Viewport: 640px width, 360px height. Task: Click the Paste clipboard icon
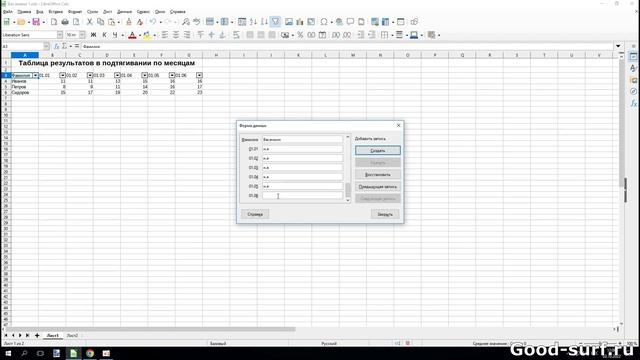click(x=111, y=22)
